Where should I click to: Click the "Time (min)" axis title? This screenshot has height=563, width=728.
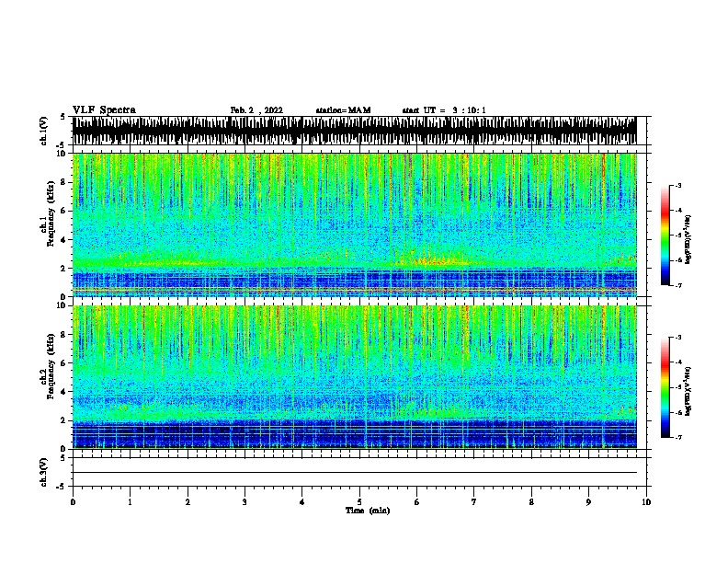point(368,511)
